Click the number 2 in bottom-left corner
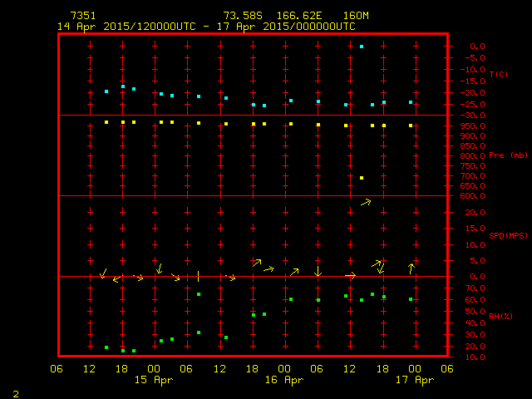Image resolution: width=532 pixels, height=399 pixels. point(15,392)
